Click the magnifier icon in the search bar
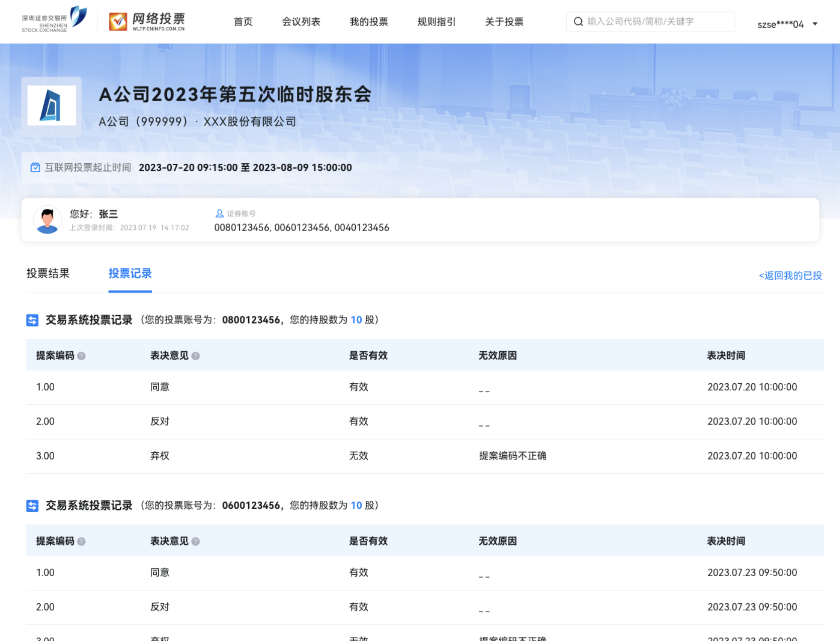 [x=578, y=22]
